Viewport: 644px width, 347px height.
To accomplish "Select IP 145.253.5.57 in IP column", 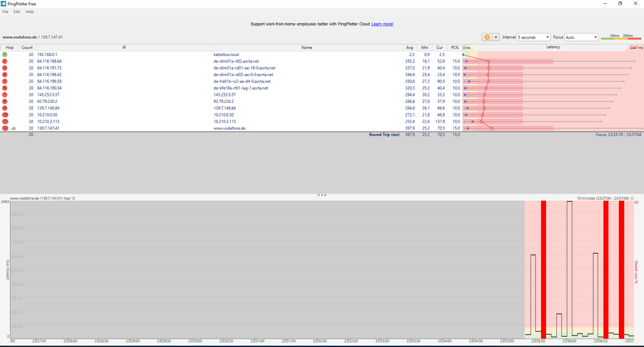I will [48, 95].
